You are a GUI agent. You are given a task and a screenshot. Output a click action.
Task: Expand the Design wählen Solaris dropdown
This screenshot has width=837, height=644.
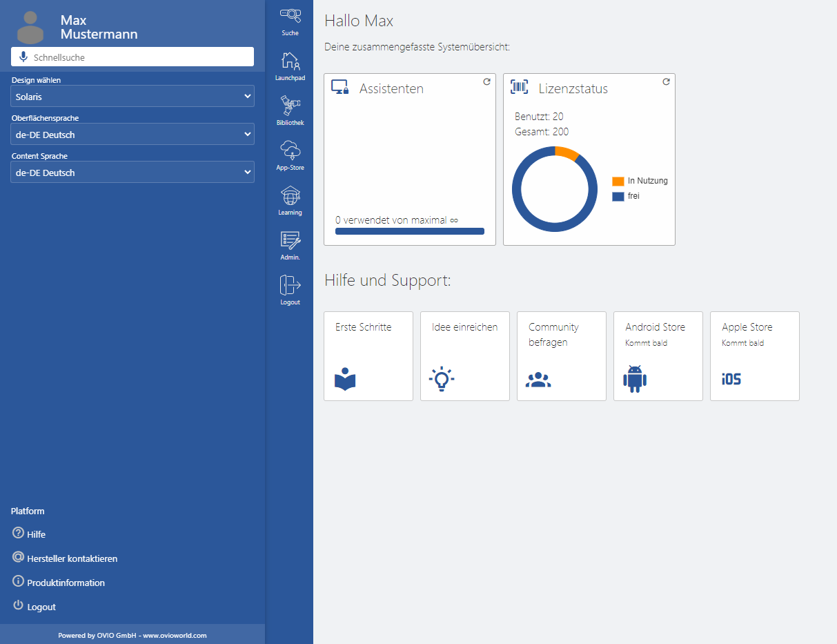(x=132, y=97)
